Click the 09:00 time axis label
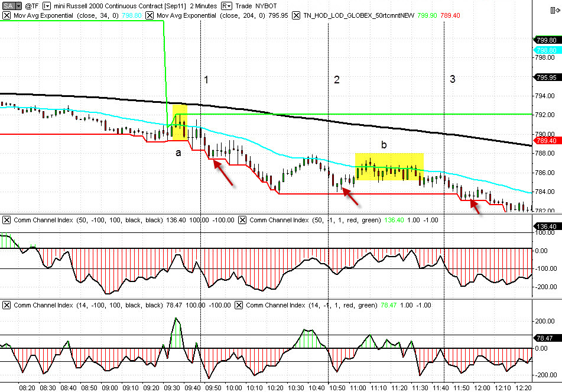 (110, 388)
